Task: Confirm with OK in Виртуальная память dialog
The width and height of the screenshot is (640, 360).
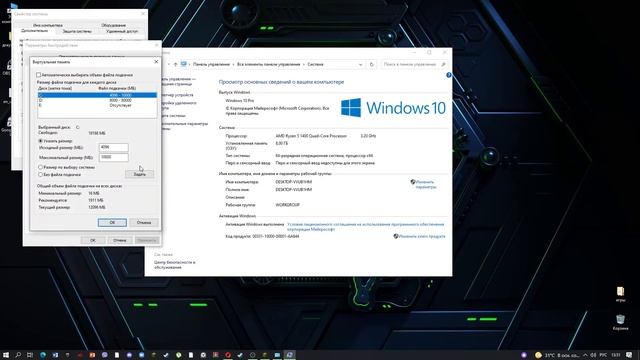Action: tap(112, 222)
